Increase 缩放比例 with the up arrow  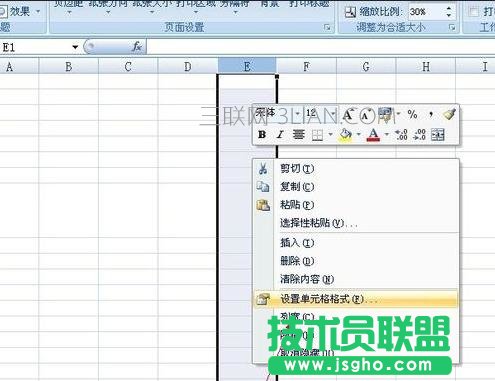coord(449,8)
